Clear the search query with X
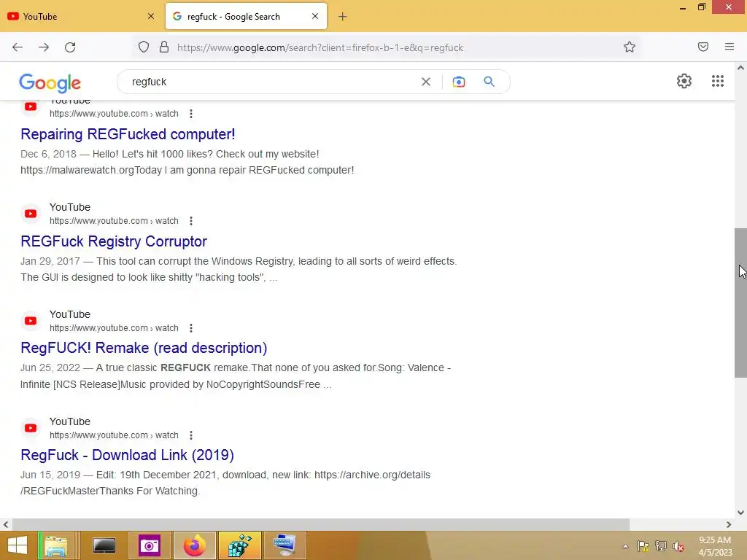 click(x=426, y=82)
